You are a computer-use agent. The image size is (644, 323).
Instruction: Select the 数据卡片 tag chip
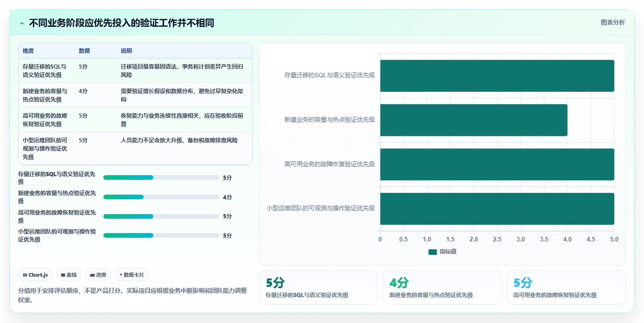[x=132, y=275]
